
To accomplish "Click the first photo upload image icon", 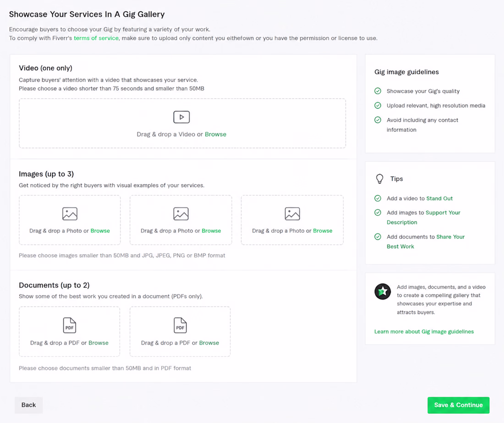I will pos(70,214).
